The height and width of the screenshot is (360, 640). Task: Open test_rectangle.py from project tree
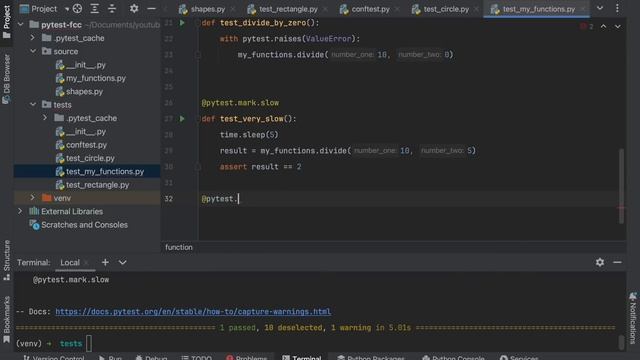tap(97, 185)
